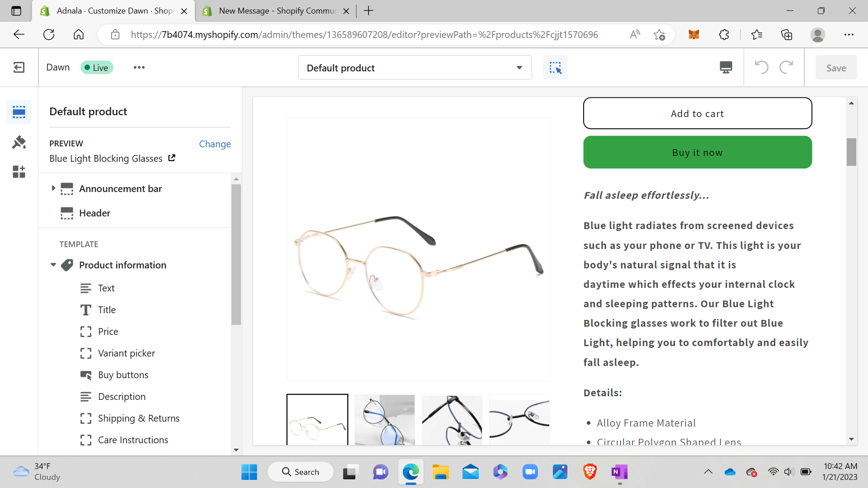Click the exit editor icon
The height and width of the screenshot is (488, 868).
click(x=19, y=68)
